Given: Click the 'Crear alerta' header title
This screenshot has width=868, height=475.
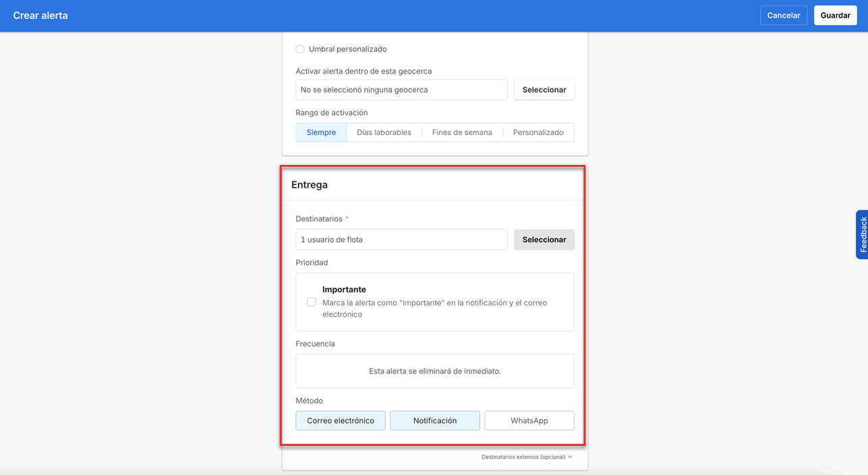Looking at the screenshot, I should click(x=41, y=15).
